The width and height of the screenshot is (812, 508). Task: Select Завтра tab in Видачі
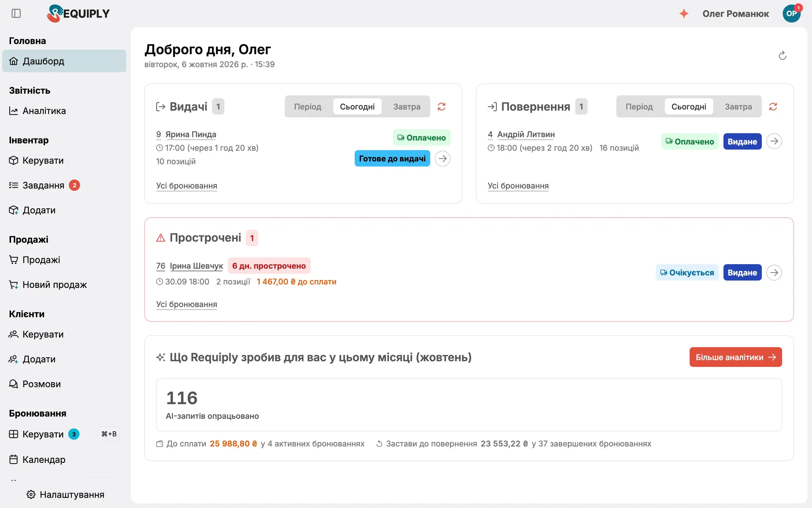[407, 106]
